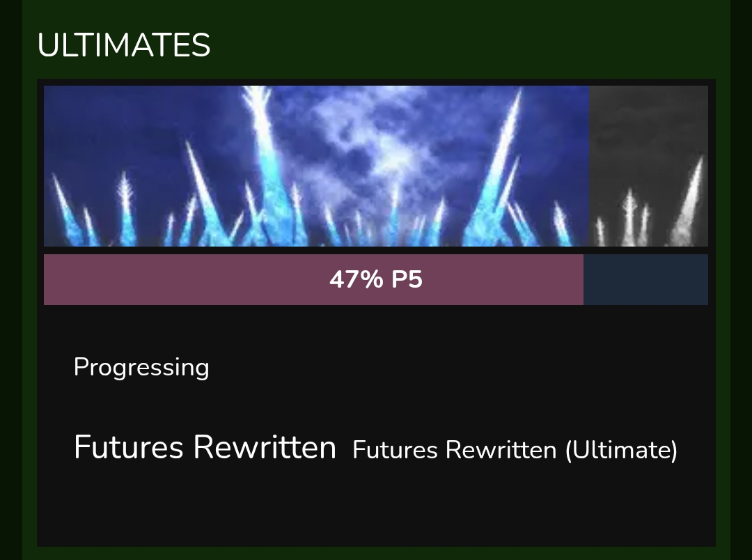This screenshot has height=560, width=752.
Task: Click the filled maroon progress bar segment
Action: tap(313, 279)
